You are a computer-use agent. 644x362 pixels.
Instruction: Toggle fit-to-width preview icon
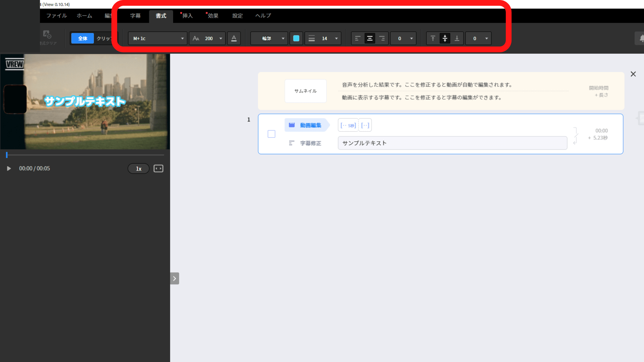click(x=158, y=169)
